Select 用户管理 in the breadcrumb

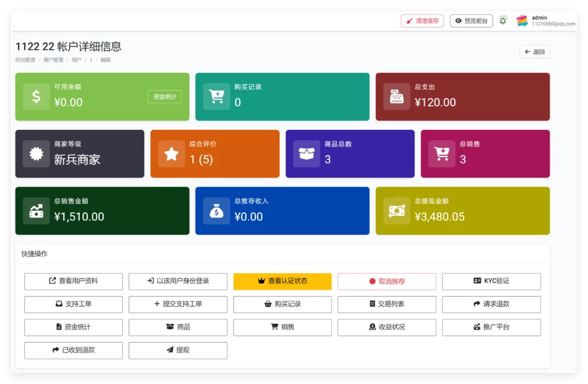[x=53, y=60]
